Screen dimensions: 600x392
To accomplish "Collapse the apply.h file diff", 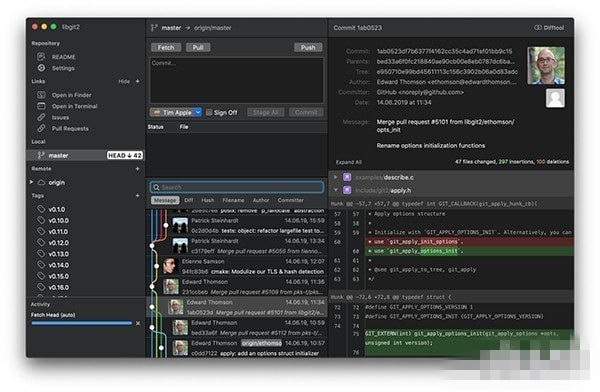I will 336,190.
